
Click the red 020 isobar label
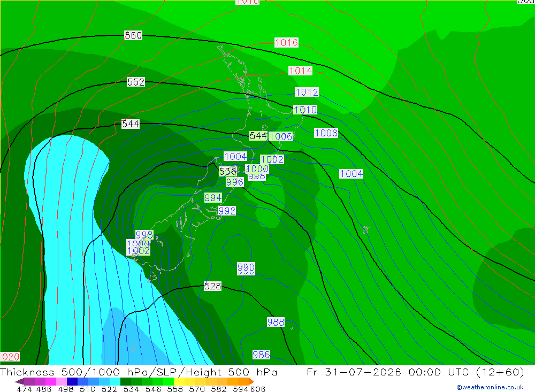click(x=10, y=357)
